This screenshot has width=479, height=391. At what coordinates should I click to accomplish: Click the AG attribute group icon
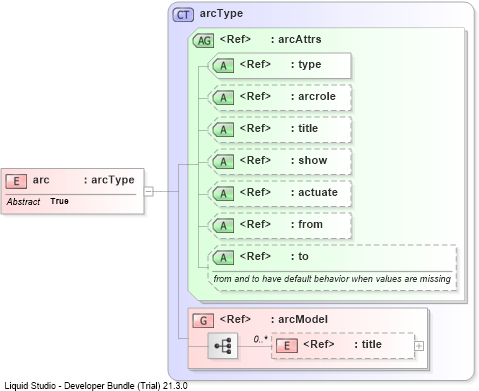204,41
